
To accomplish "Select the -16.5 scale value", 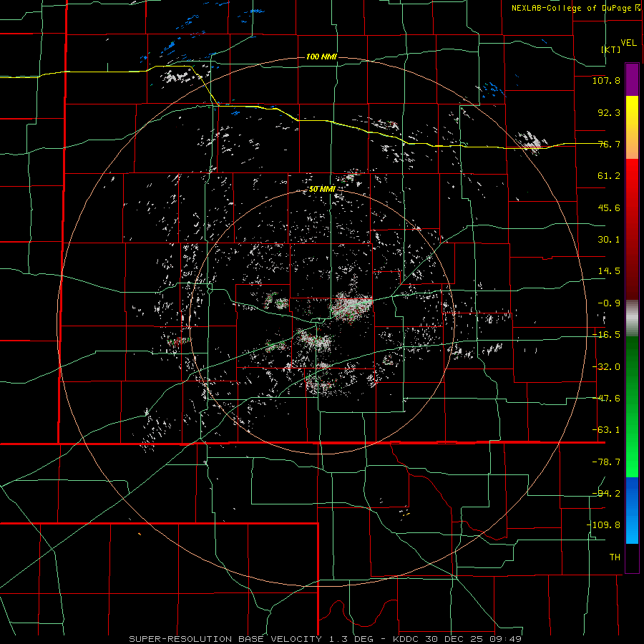I will click(606, 335).
